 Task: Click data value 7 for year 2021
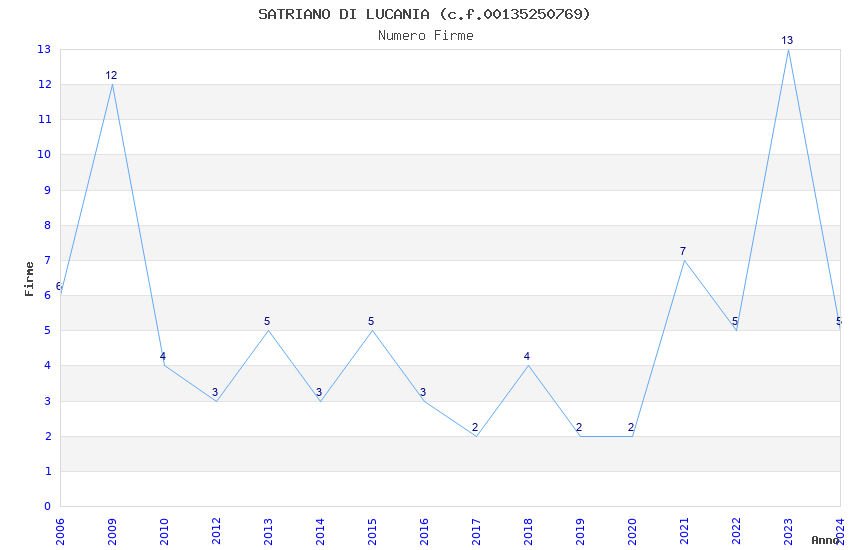[x=683, y=251]
